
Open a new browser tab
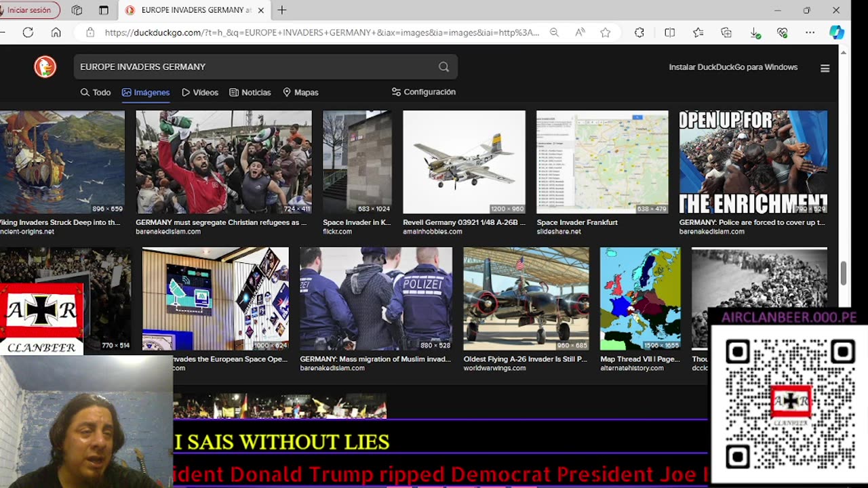282,10
